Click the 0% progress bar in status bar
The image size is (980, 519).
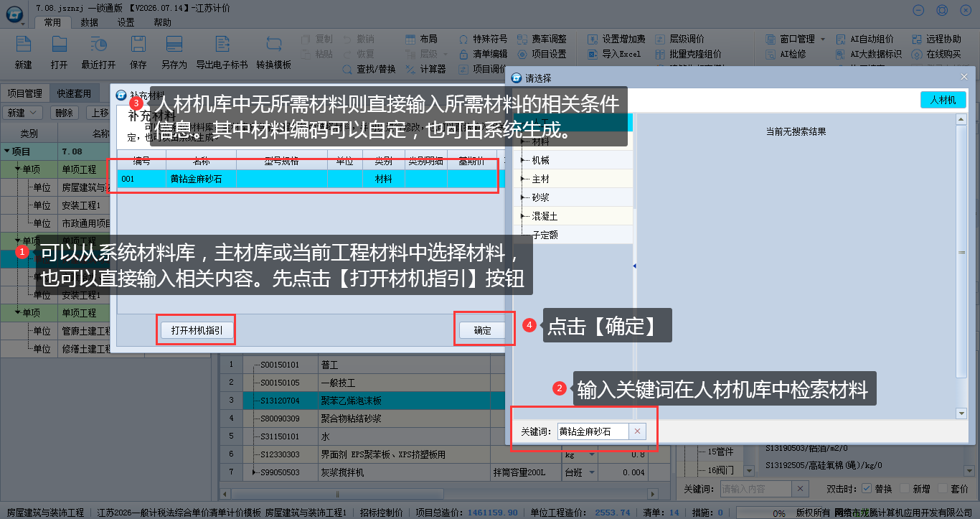(780, 513)
